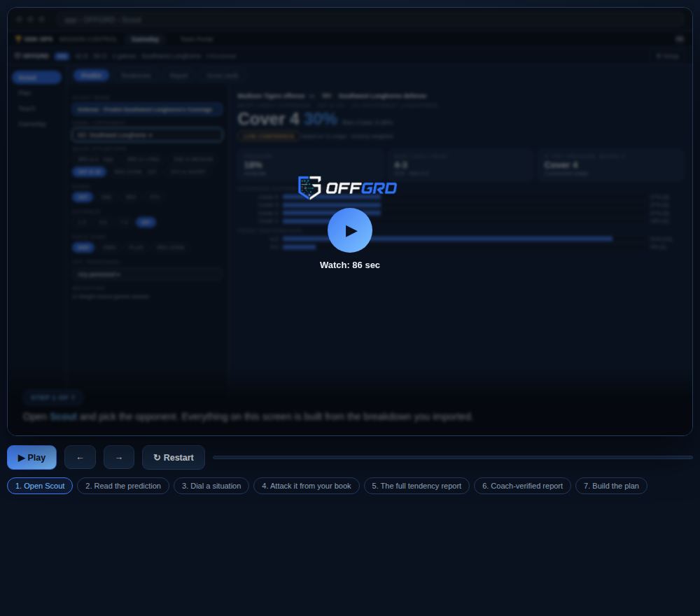The image size is (700, 616).
Task: Click the "Watch: 86 sec" label
Action: pos(349,265)
